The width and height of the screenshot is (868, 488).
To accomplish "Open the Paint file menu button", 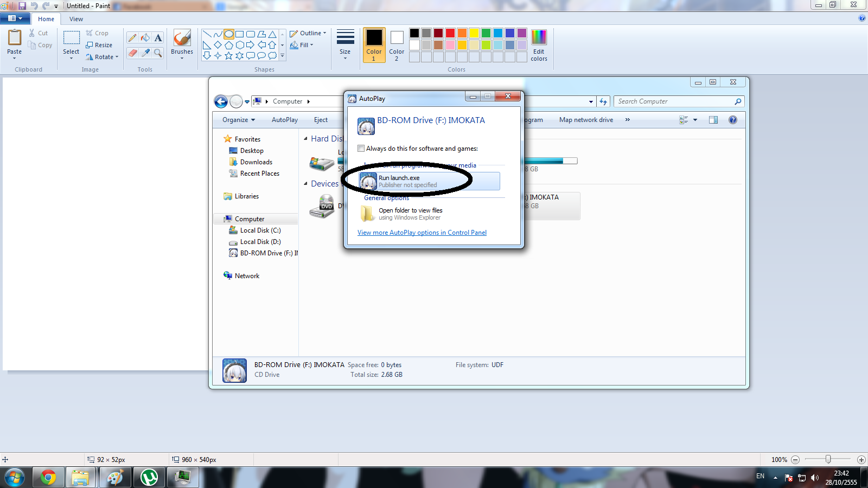I will [x=15, y=18].
